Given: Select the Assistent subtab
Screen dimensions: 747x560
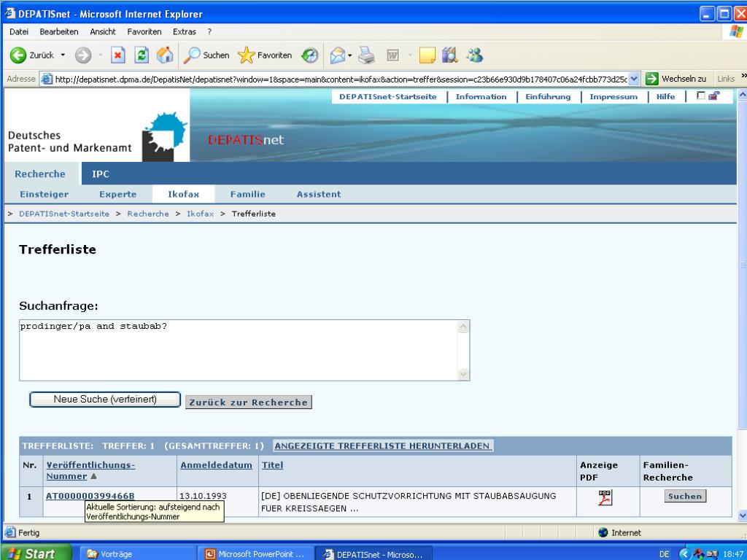Looking at the screenshot, I should pos(319,194).
